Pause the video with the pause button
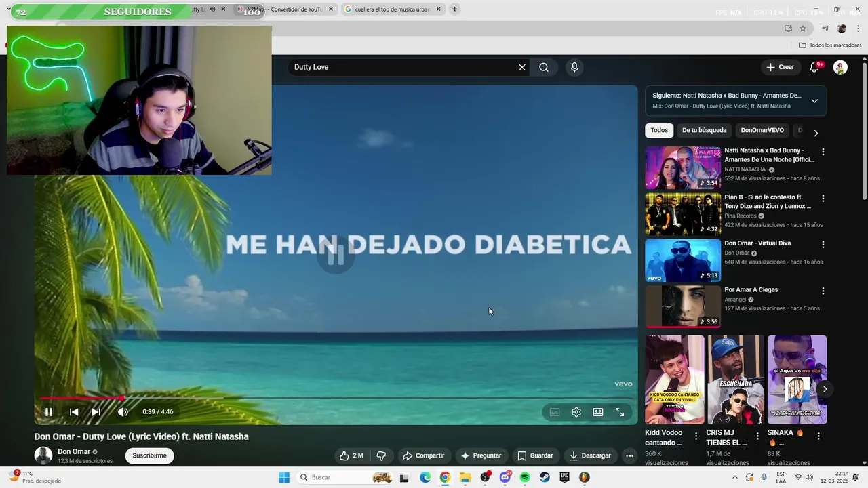Screen dimensions: 868x488 pyautogui.click(x=49, y=412)
